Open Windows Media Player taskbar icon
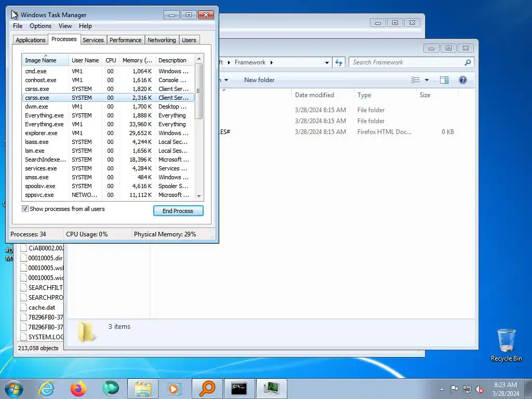This screenshot has height=399, width=532. pos(175,389)
